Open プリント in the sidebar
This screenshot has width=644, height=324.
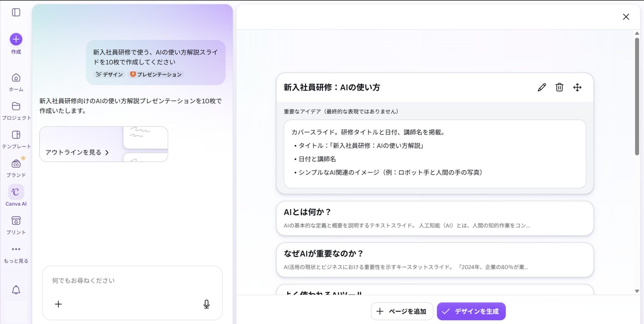[x=16, y=225]
